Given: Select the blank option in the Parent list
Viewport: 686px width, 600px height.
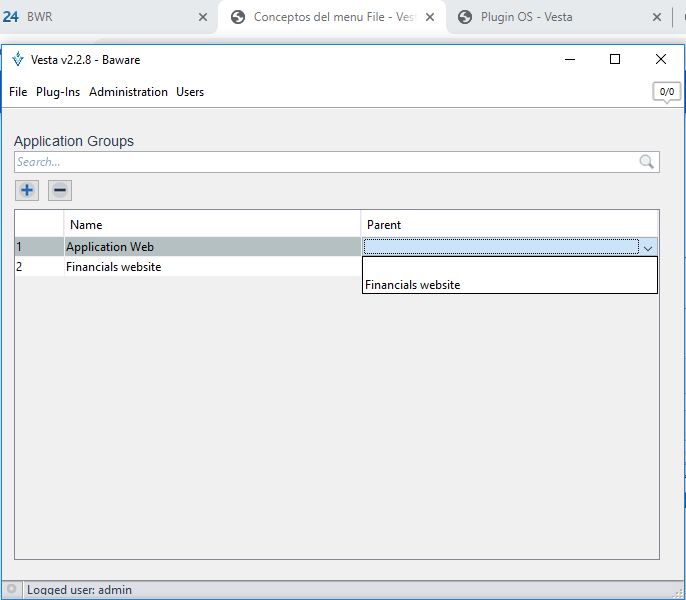Looking at the screenshot, I should (509, 266).
